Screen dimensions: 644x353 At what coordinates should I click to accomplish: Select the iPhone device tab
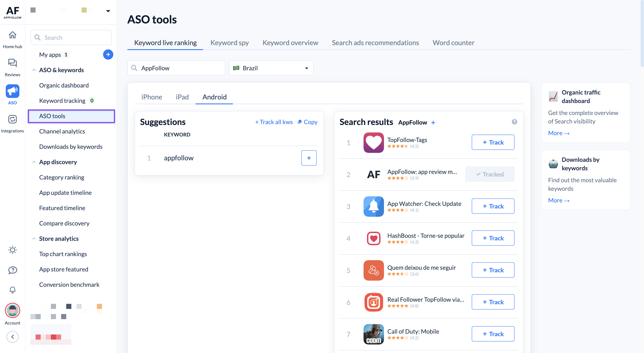click(x=151, y=97)
